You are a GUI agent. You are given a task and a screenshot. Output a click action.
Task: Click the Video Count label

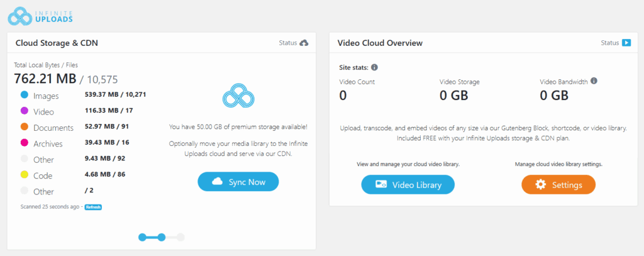[x=357, y=82]
